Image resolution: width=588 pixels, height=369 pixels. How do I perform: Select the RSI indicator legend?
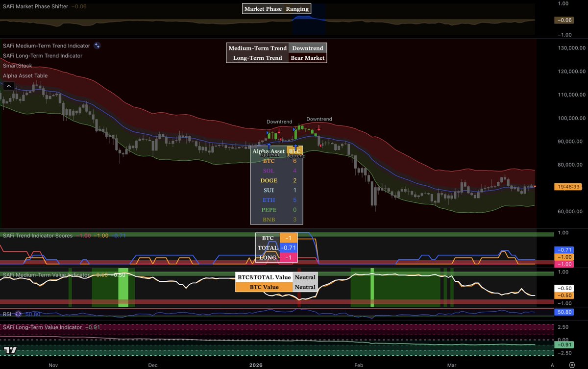[x=7, y=314]
